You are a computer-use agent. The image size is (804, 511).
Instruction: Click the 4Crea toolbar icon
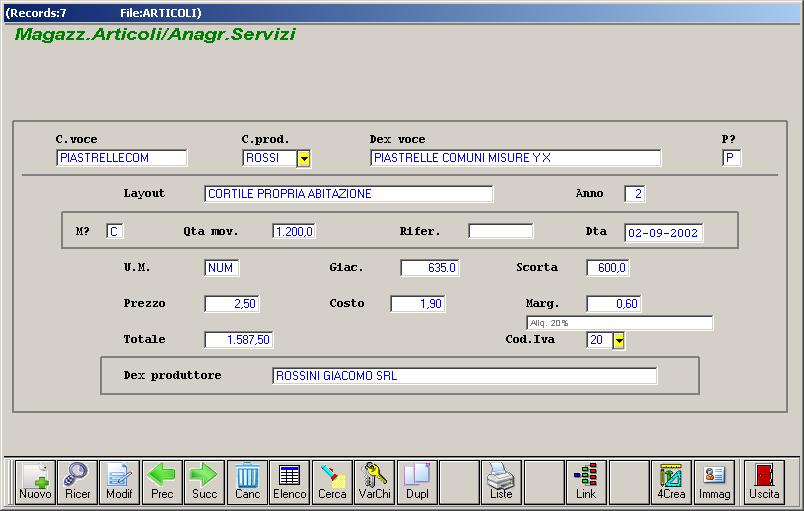point(671,481)
